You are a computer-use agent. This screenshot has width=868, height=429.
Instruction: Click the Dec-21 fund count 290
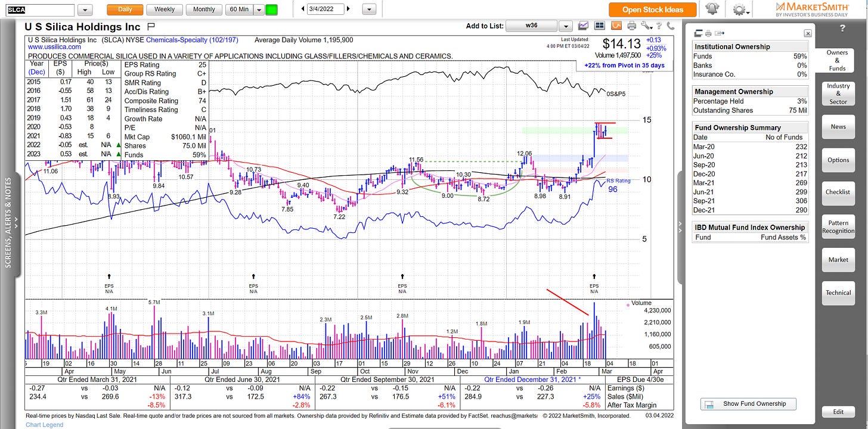click(x=799, y=210)
